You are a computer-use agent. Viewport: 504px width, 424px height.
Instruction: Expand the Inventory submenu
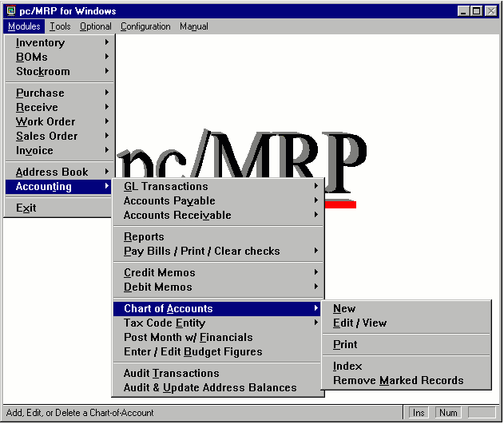coord(59,42)
